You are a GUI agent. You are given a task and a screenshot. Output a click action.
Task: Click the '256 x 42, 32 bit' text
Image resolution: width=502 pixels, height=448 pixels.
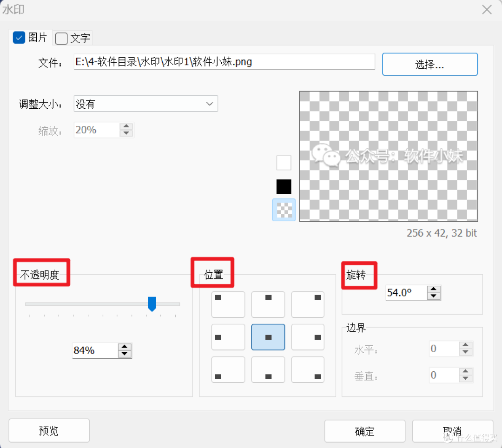[x=442, y=233]
